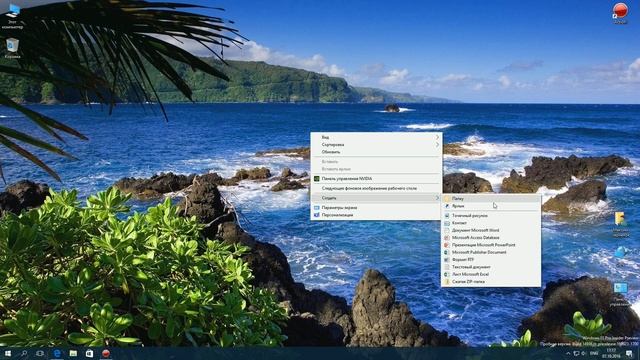Create a Microsoft Publisher Document
This screenshot has height=360, width=640.
pyautogui.click(x=491, y=252)
